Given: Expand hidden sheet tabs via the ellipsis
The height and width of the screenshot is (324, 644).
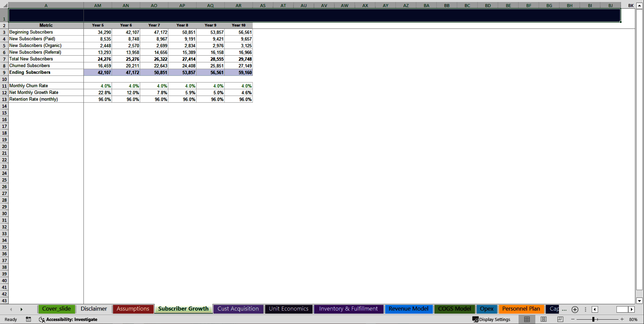Looking at the screenshot, I should pos(564,311).
